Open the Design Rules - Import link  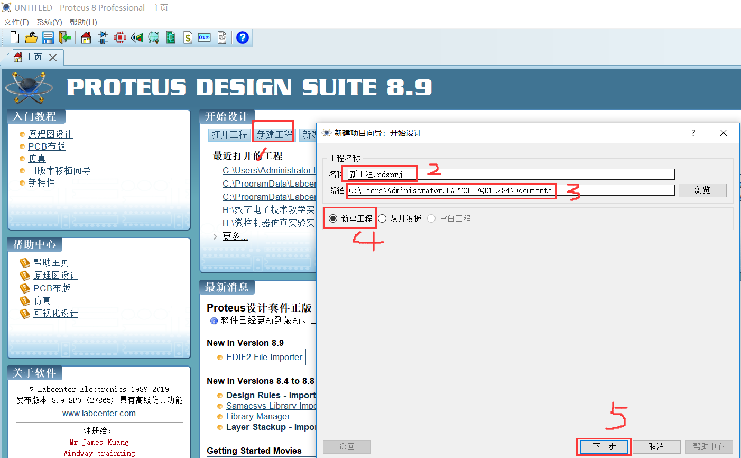(x=271, y=395)
